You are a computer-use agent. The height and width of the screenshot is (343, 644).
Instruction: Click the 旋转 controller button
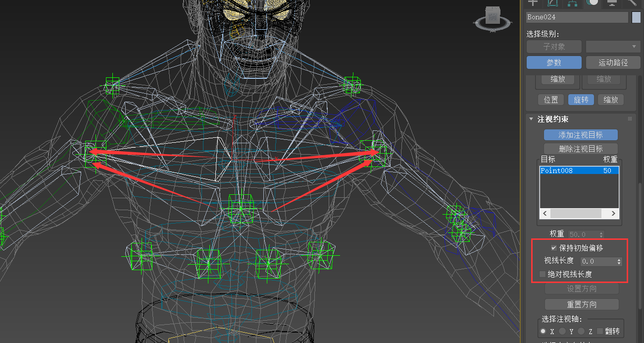click(x=581, y=100)
